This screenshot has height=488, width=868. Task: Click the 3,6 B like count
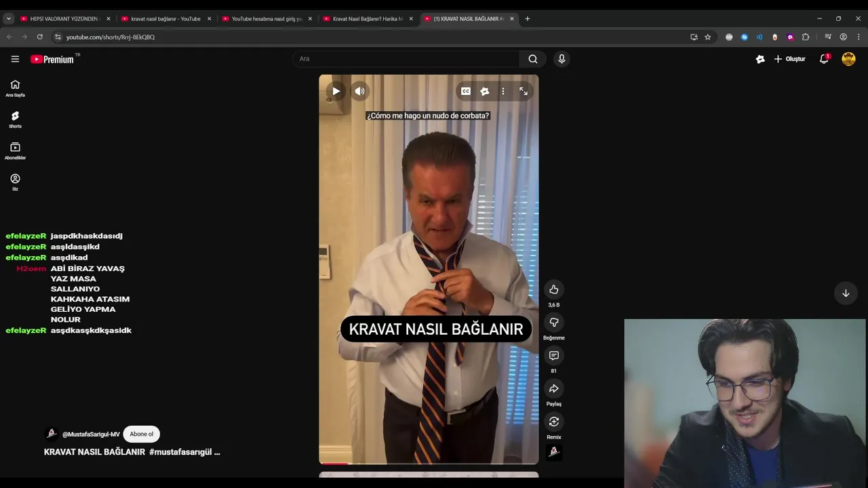tap(554, 305)
